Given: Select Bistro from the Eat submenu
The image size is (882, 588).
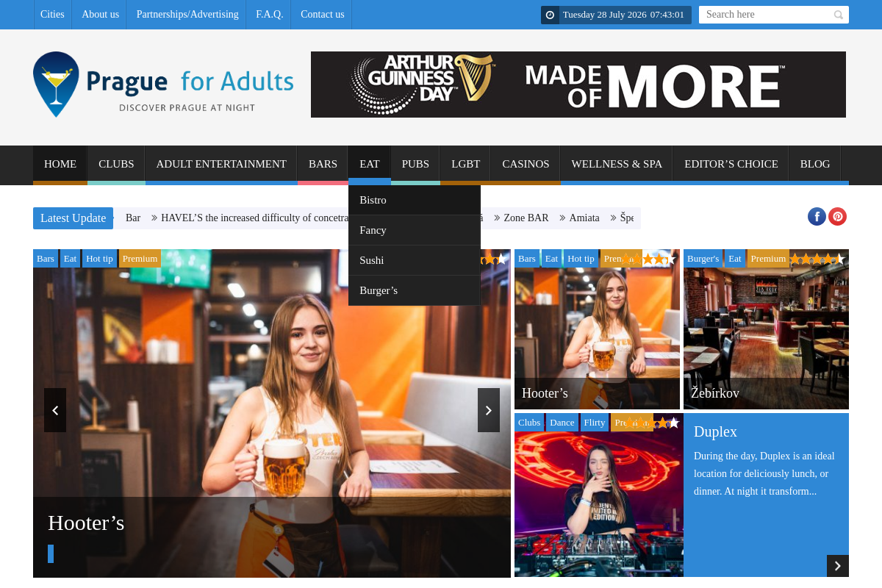Looking at the screenshot, I should (x=415, y=200).
